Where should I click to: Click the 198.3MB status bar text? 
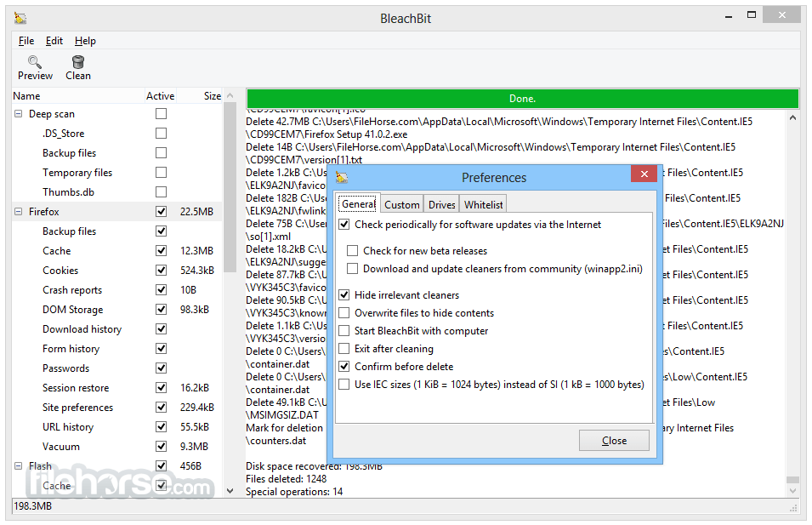32,505
